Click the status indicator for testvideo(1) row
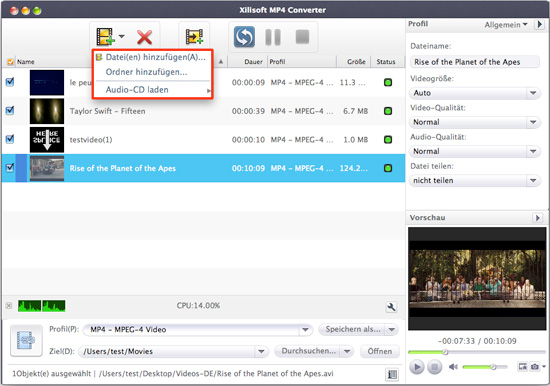The image size is (550, 386). (388, 140)
